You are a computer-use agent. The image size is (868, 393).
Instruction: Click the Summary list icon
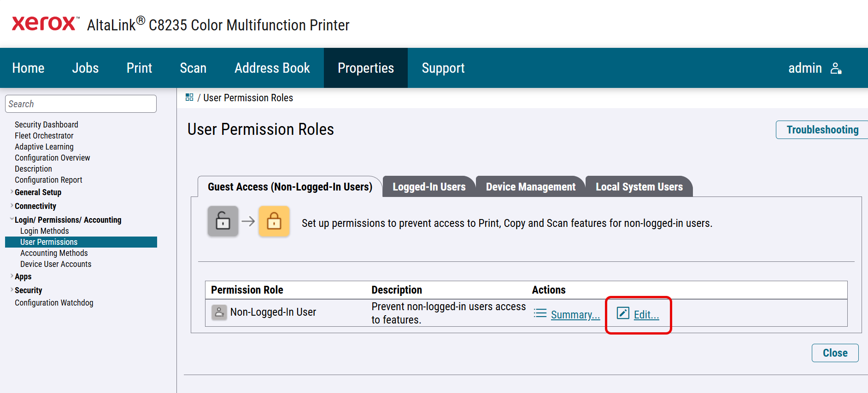[x=540, y=314]
